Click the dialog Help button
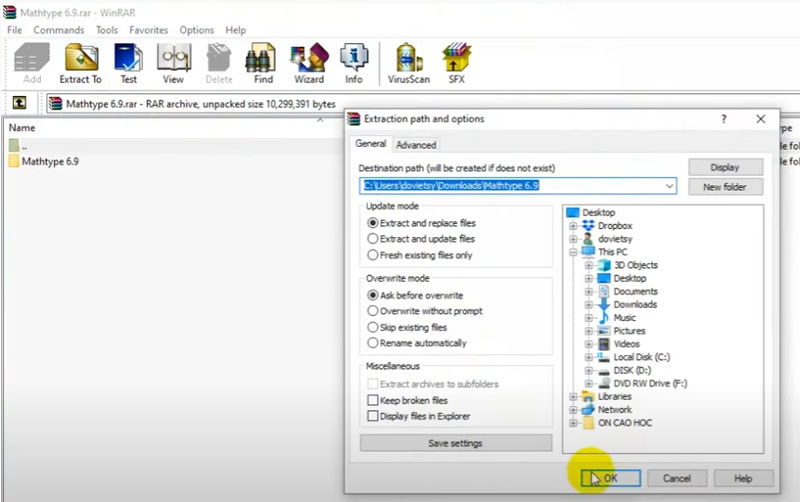Screen dimensions: 800x502 pyautogui.click(x=743, y=479)
